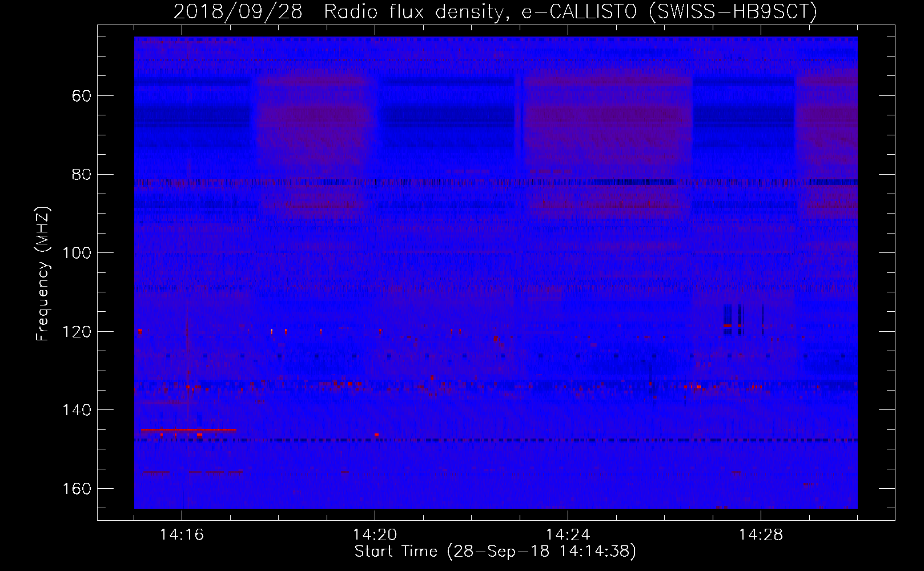Click the 'Start Time (28-Sep-18 14:14:38)' x-axis label
Screen dimensions: 924x571
[495, 552]
